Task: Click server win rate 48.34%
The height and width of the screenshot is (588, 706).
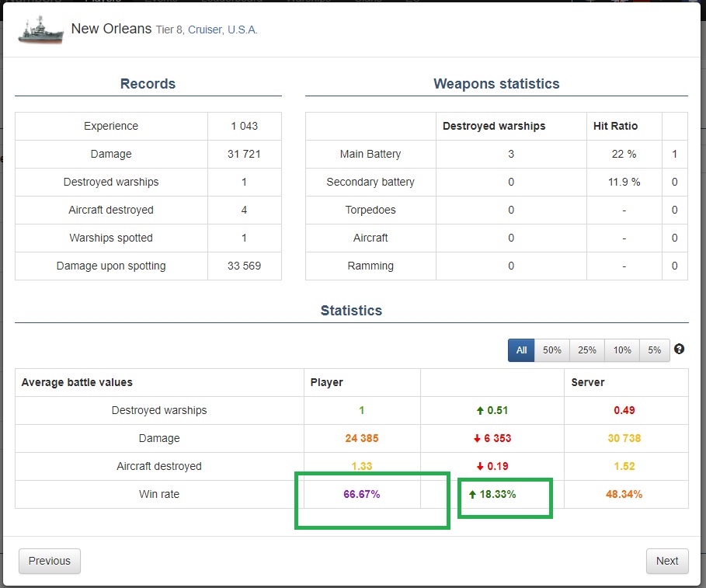Action: (624, 494)
